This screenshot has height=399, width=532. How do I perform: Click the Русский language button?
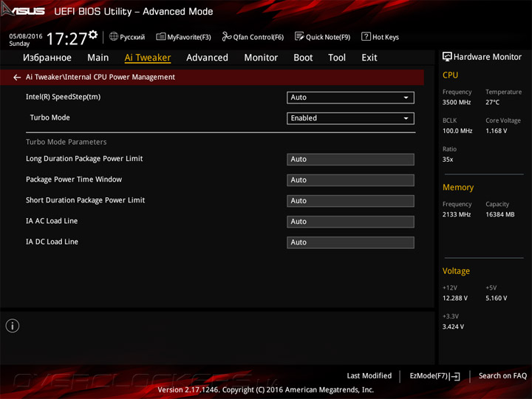click(132, 37)
